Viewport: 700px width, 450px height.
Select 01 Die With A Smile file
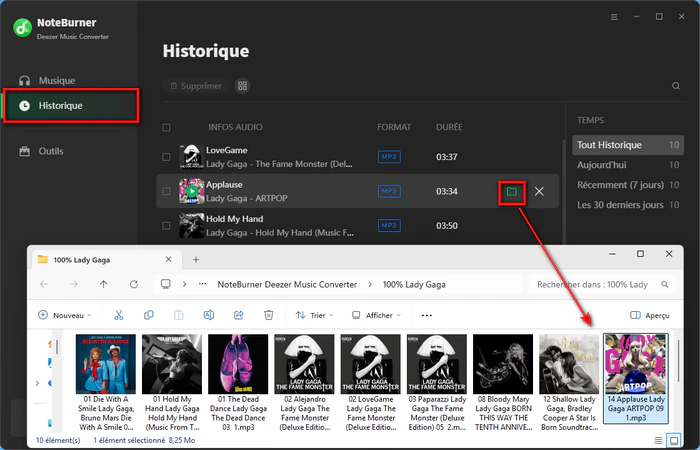click(x=106, y=382)
